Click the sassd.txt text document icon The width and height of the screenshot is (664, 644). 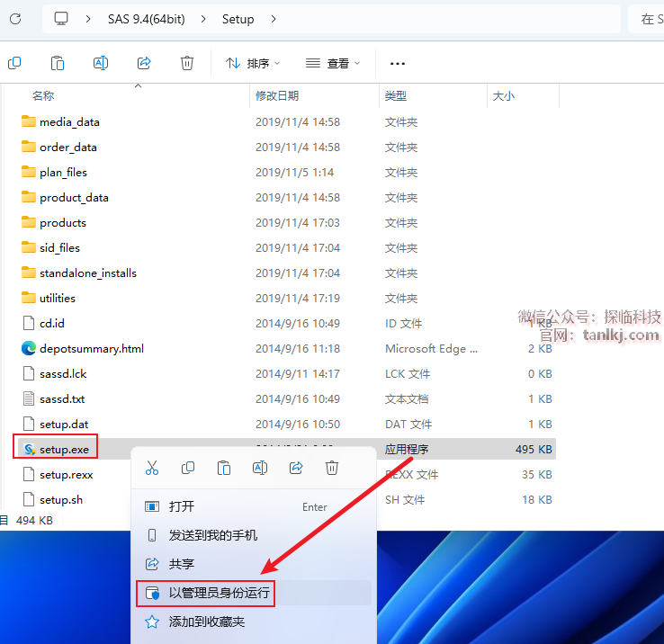[x=29, y=398]
